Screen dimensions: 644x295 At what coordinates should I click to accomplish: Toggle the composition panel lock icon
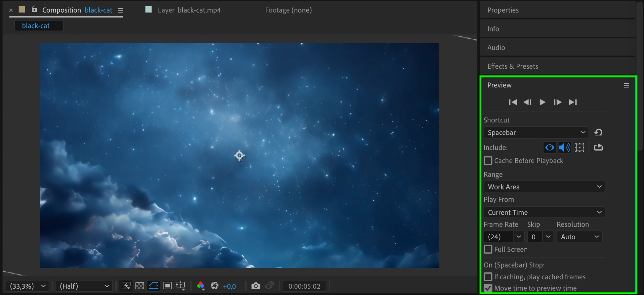(x=34, y=9)
